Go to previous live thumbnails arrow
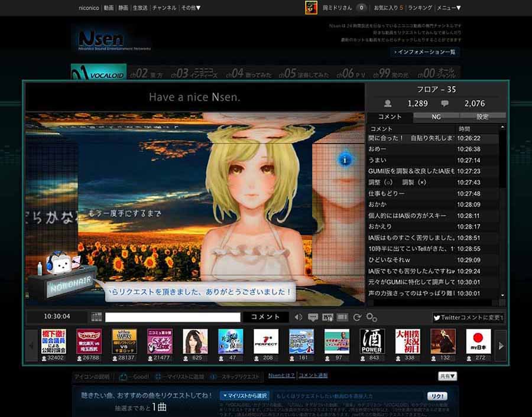The height and width of the screenshot is (417, 532). pos(31,346)
